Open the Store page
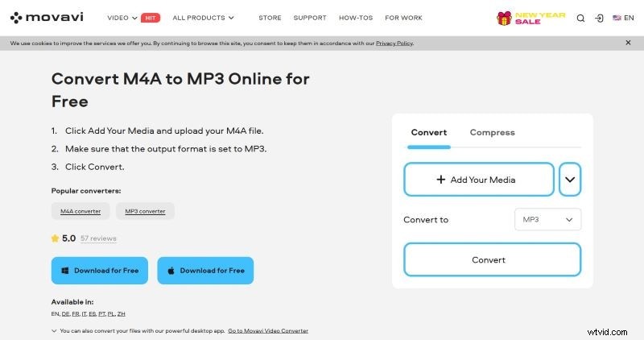 pos(270,18)
